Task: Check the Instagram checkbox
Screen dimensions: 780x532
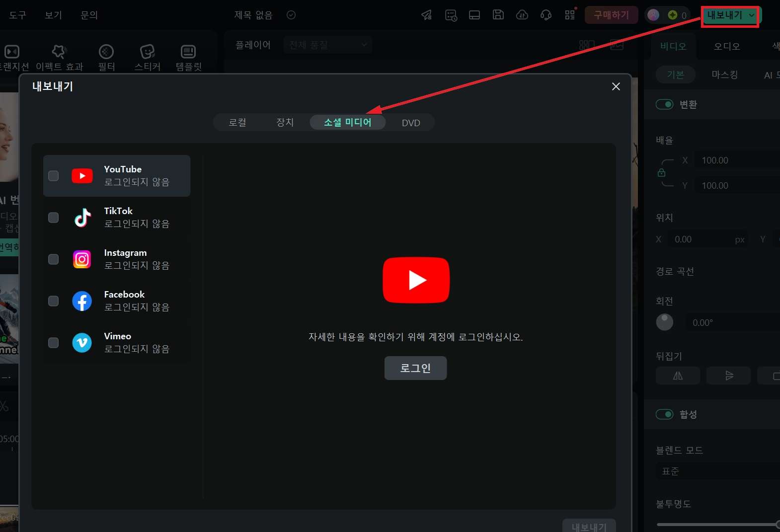Action: [53, 259]
